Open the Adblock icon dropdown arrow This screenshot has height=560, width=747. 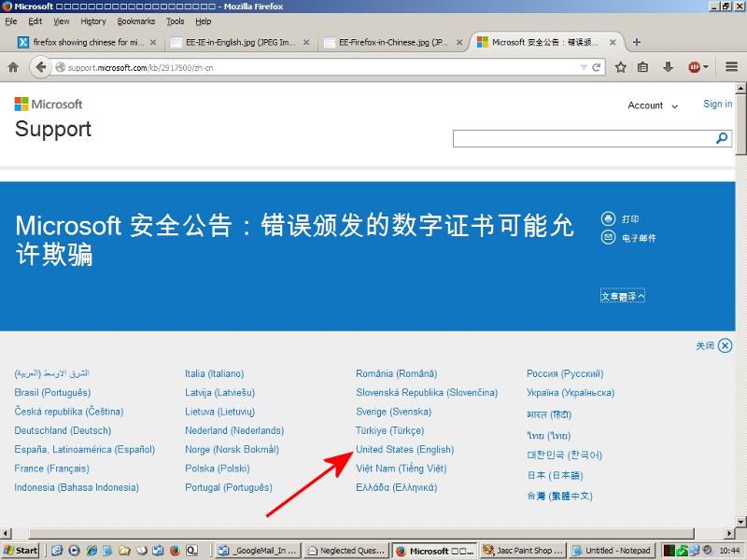706,67
